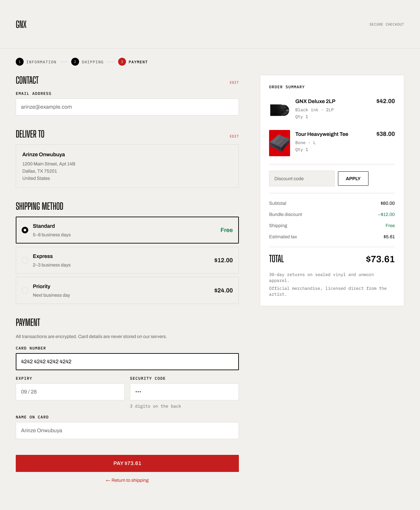Apply the discount code
This screenshot has width=420, height=510.
pyautogui.click(x=353, y=179)
